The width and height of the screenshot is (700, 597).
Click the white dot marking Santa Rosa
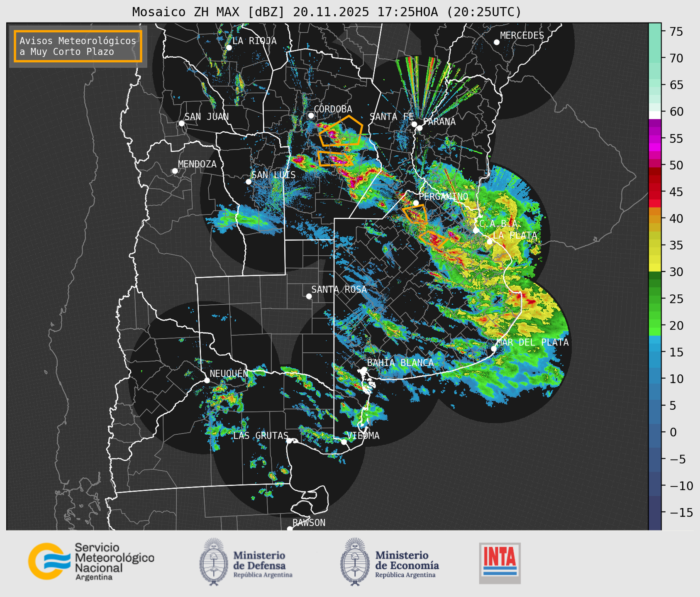pos(309,296)
